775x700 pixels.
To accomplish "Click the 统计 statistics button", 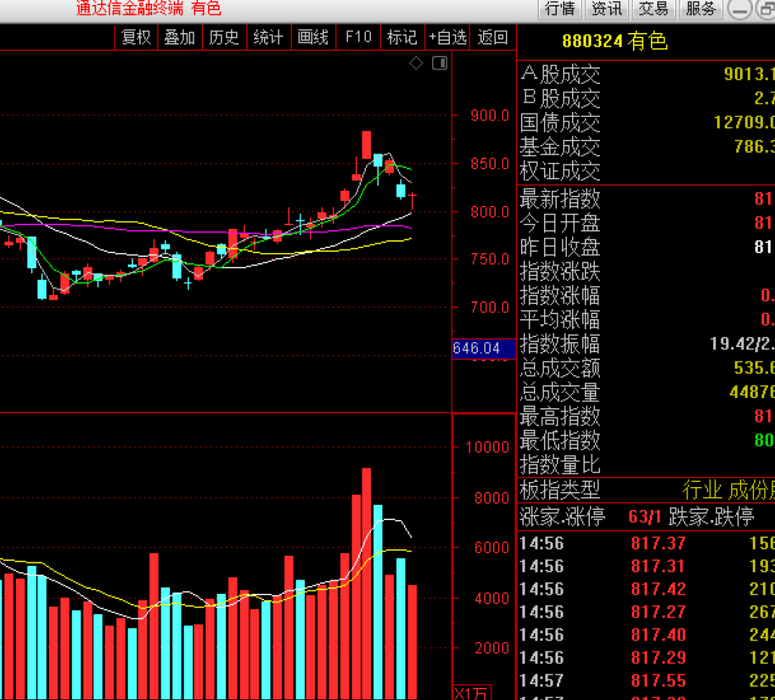I will point(268,37).
